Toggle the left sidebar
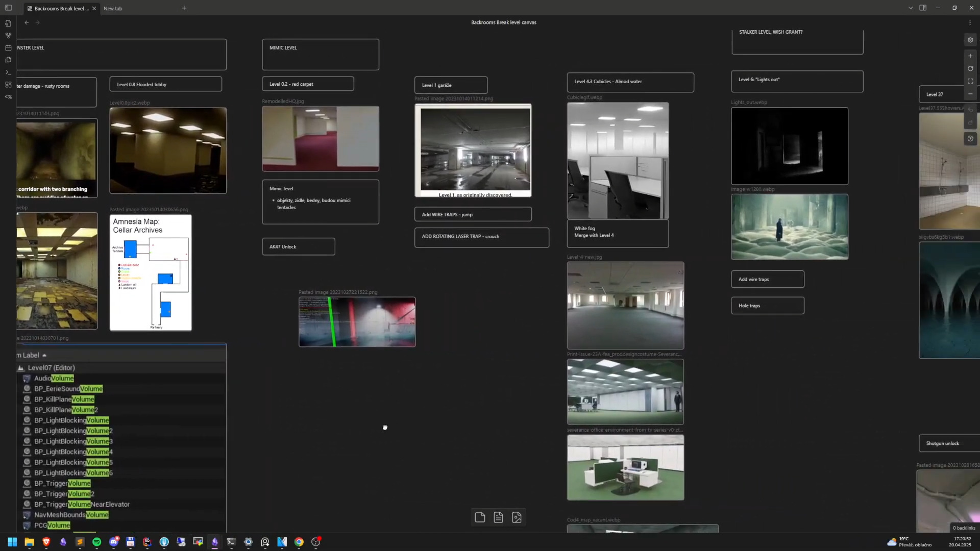Viewport: 980px width, 551px height. coord(8,8)
